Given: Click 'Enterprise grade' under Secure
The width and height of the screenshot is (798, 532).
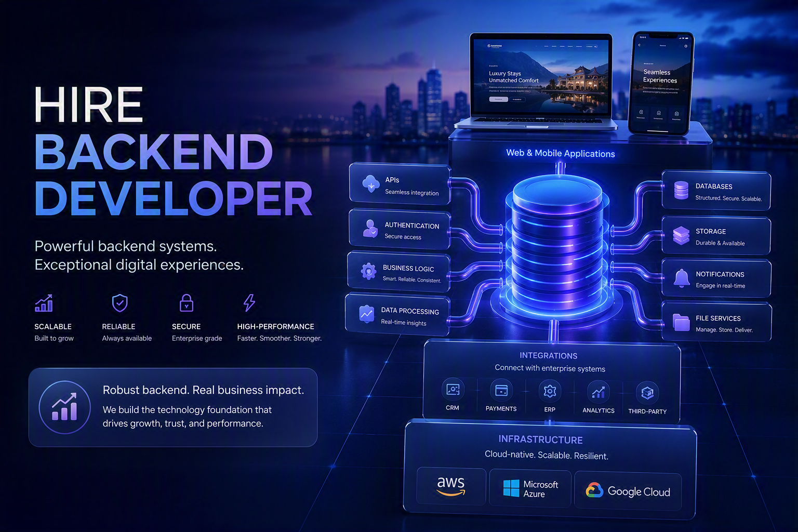Looking at the screenshot, I should coord(197,338).
